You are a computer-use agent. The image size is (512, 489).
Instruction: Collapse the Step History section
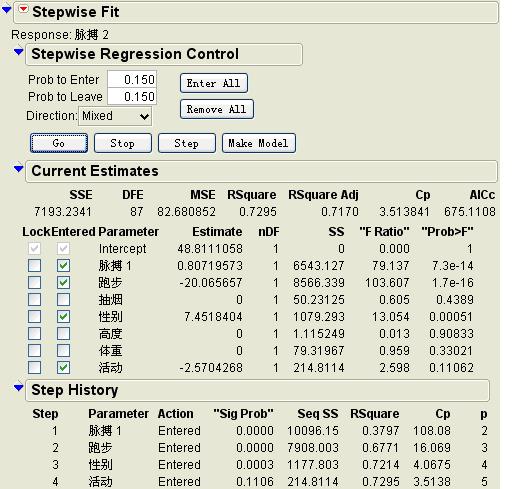click(x=18, y=388)
